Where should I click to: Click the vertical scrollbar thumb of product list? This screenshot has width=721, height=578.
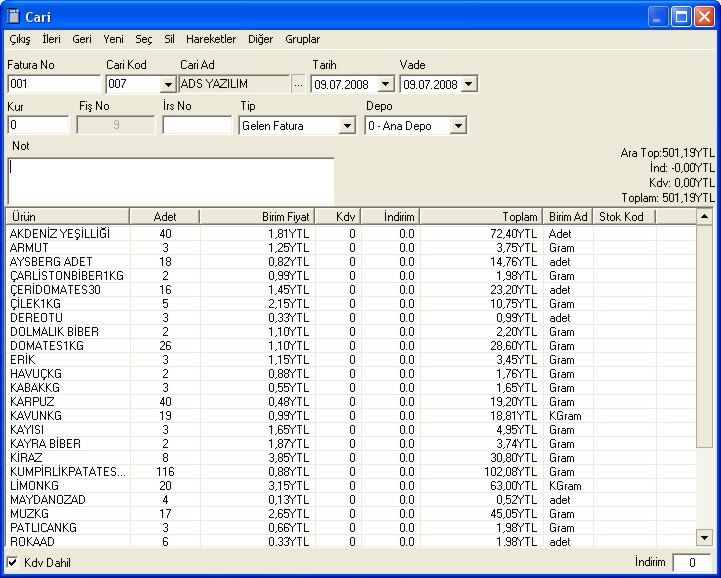pos(704,335)
